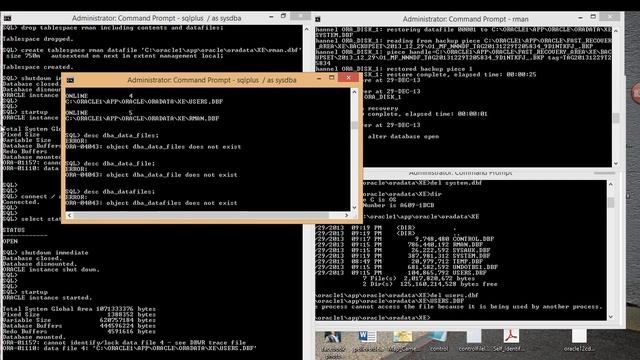Click 'Tablespace dropped.' in background sqlplus window

pyautogui.click(x=38, y=39)
